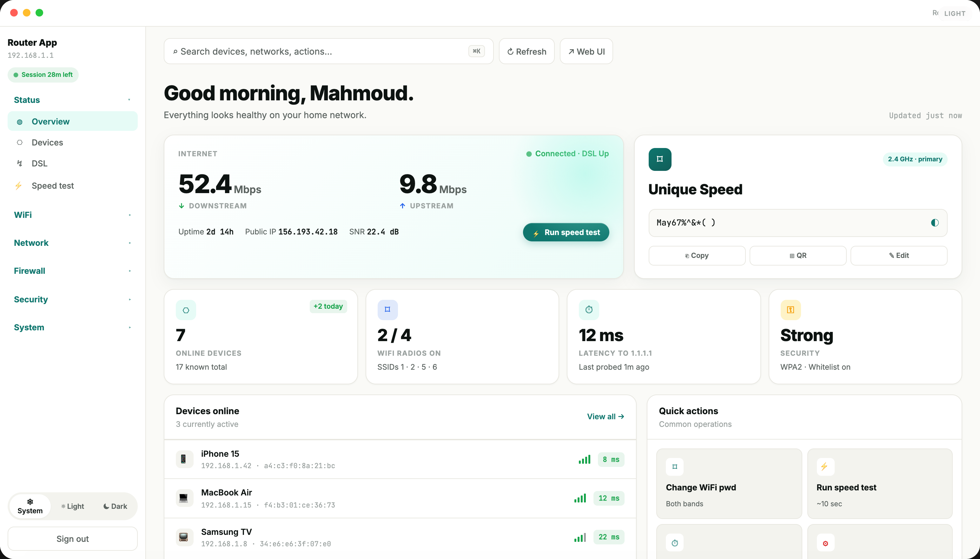The image size is (980, 559).
Task: Click the Unique Speed WiFi icon
Action: [x=660, y=159]
